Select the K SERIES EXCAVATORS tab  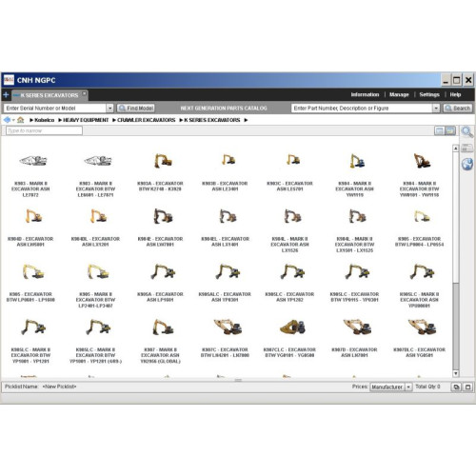50,95
